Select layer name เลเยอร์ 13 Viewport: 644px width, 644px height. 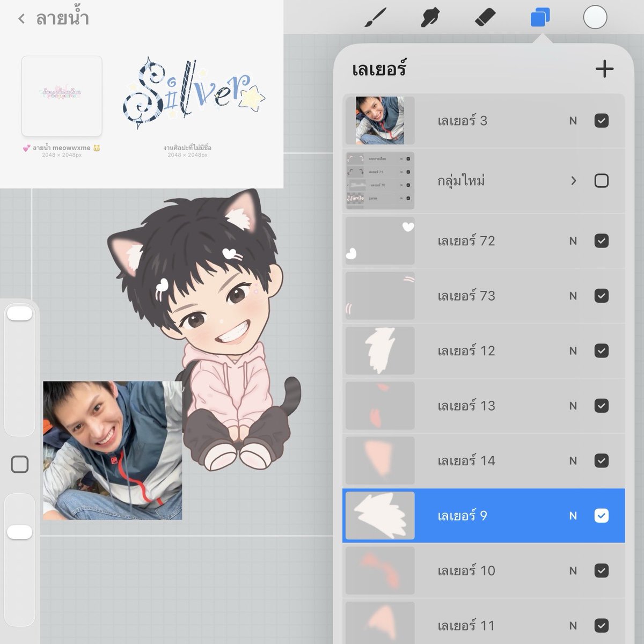click(x=466, y=406)
